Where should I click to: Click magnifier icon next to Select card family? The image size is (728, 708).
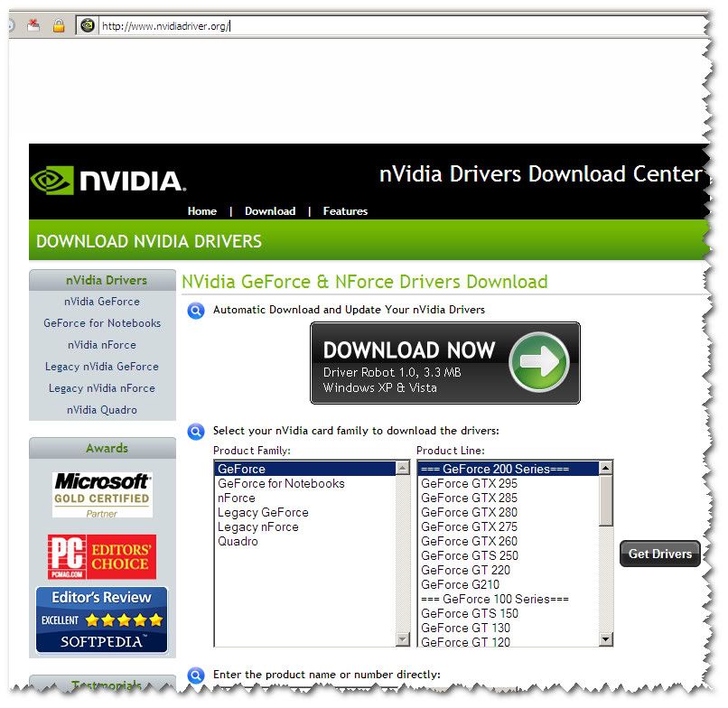[x=195, y=432]
